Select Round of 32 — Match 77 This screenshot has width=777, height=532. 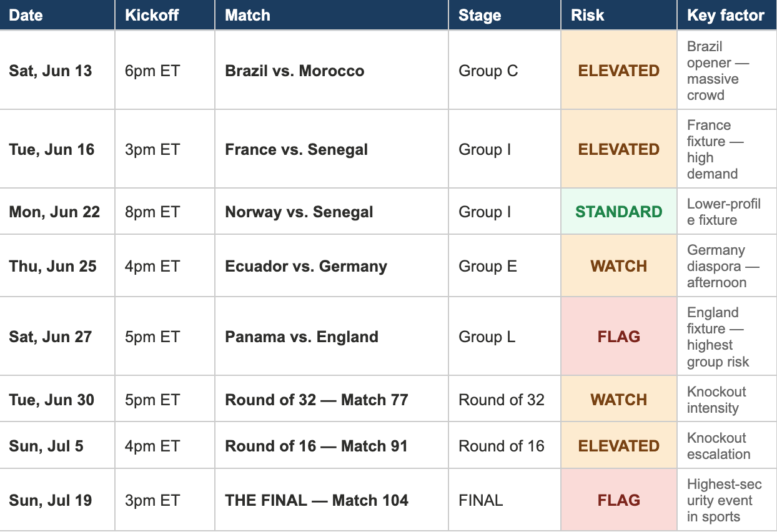click(x=332, y=400)
